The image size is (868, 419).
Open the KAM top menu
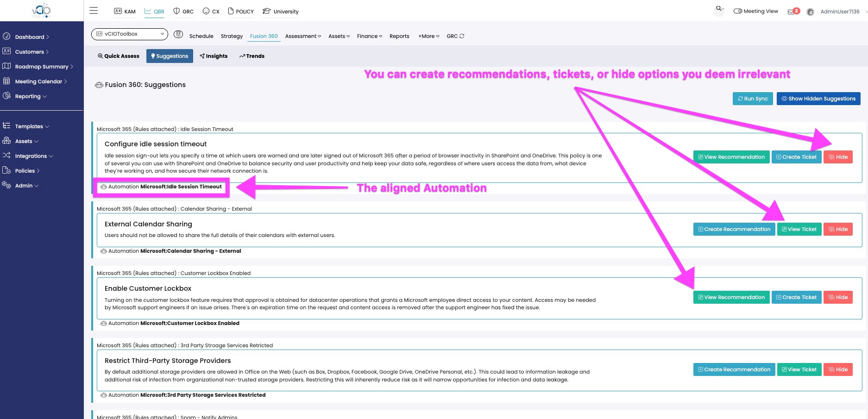[125, 11]
